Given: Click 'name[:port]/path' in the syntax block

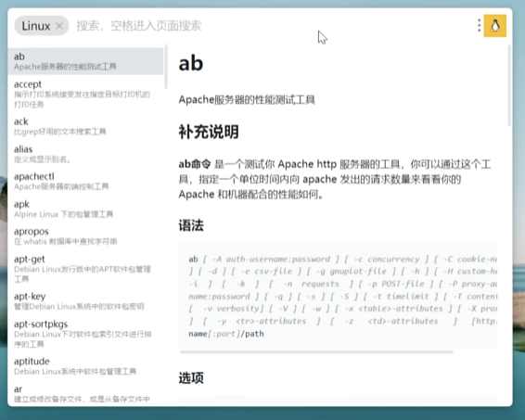Looking at the screenshot, I should [226, 334].
